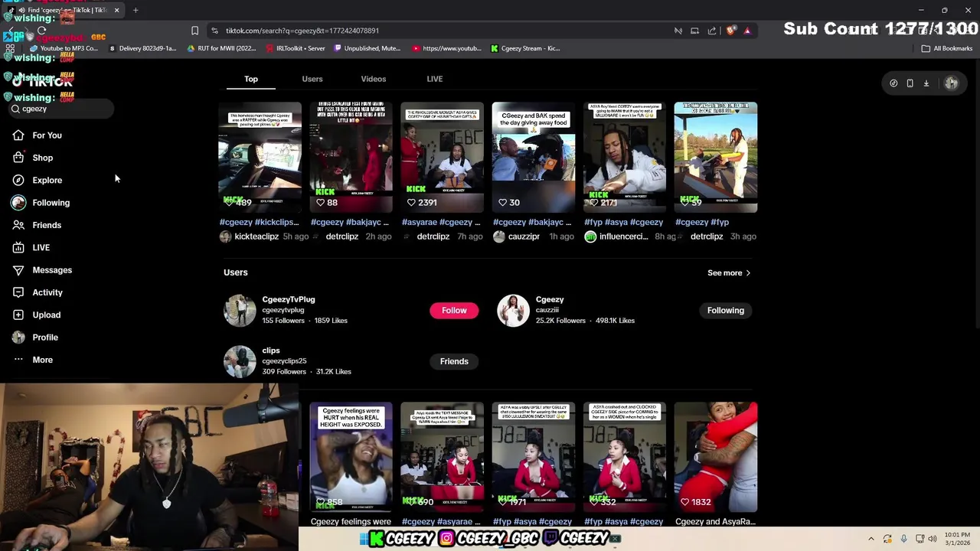Open the 'RUT for MWII (2022...' bookmark

[x=221, y=48]
